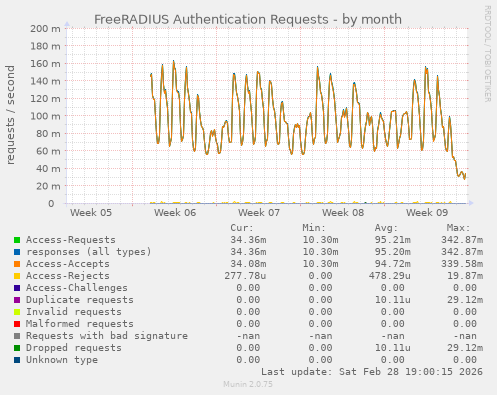The width and height of the screenshot is (497, 395).
Task: Click the '160 m' y-axis label
Action: (46, 64)
